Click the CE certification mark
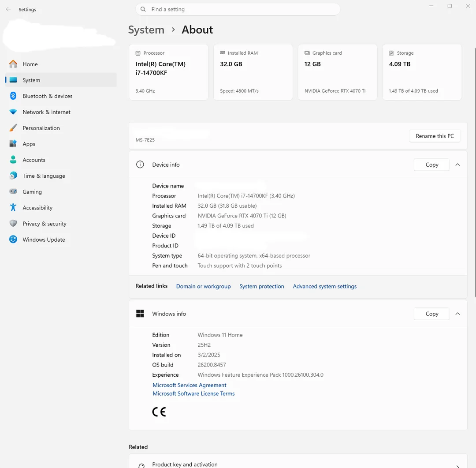The height and width of the screenshot is (468, 476). click(x=159, y=412)
